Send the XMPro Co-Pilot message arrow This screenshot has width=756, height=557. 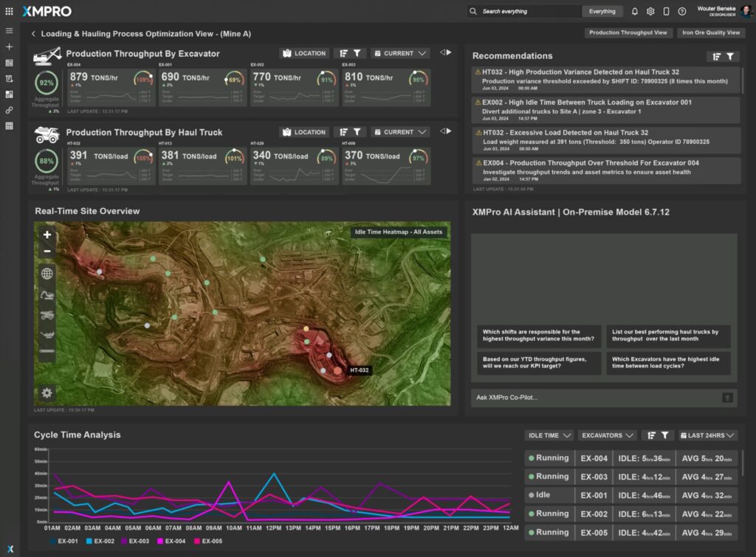[728, 398]
